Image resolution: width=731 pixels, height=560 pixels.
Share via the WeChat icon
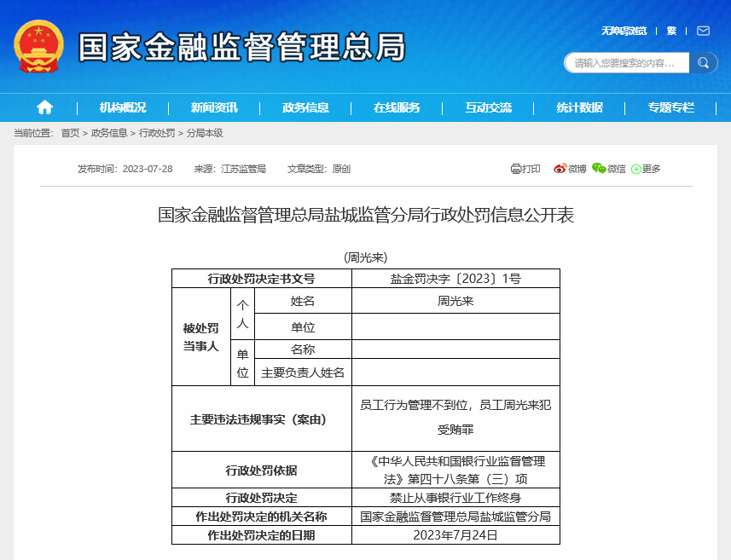click(599, 168)
